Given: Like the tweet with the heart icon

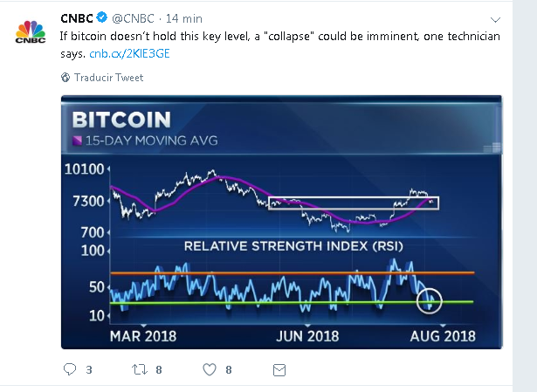Looking at the screenshot, I should (210, 369).
